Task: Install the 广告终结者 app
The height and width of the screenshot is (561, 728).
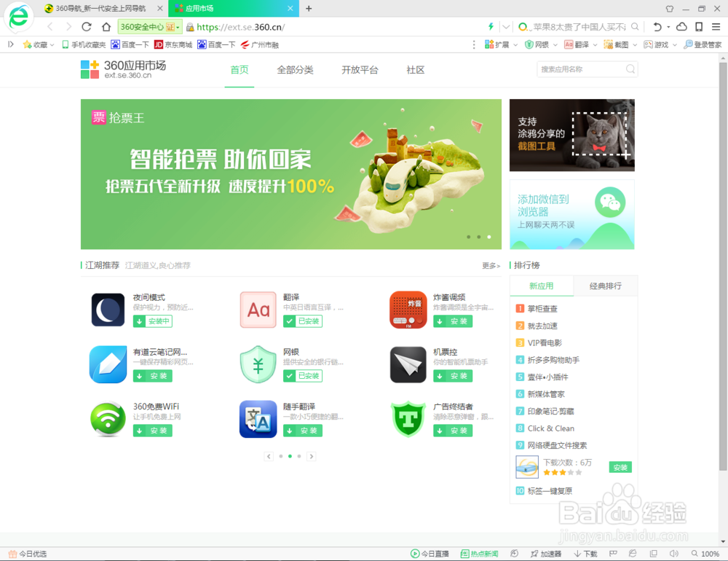Action: click(x=453, y=431)
